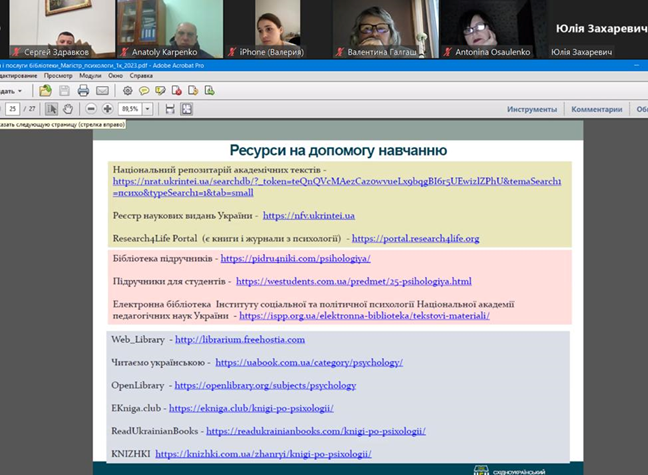Add a sticky note comment
Screen dimensions: 648x475
[x=145, y=91]
